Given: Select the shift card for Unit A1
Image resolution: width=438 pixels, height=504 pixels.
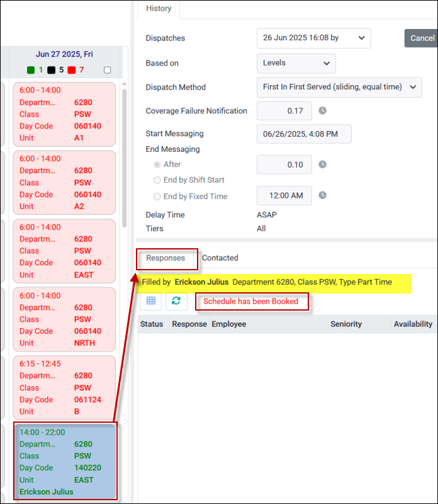Looking at the screenshot, I should [64, 114].
